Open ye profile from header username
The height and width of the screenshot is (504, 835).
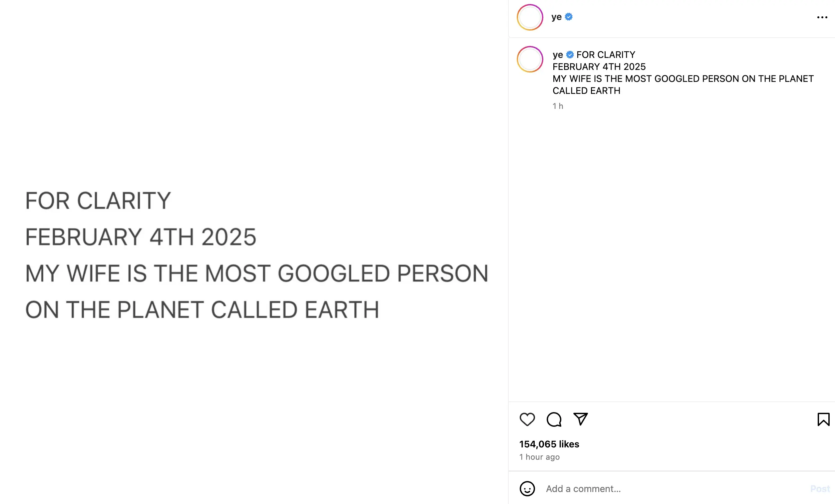click(x=556, y=17)
